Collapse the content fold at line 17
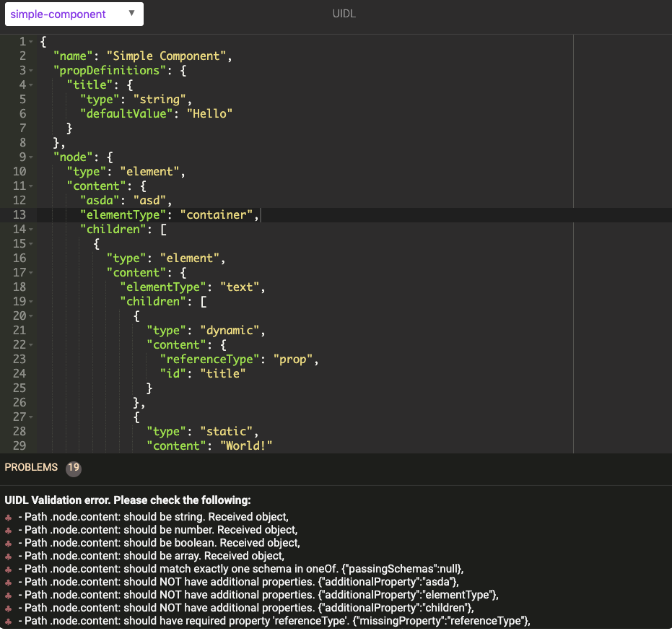The width and height of the screenshot is (672, 631). click(x=31, y=273)
